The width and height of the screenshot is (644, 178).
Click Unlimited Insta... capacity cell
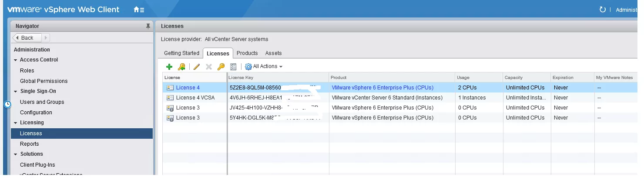coord(525,98)
